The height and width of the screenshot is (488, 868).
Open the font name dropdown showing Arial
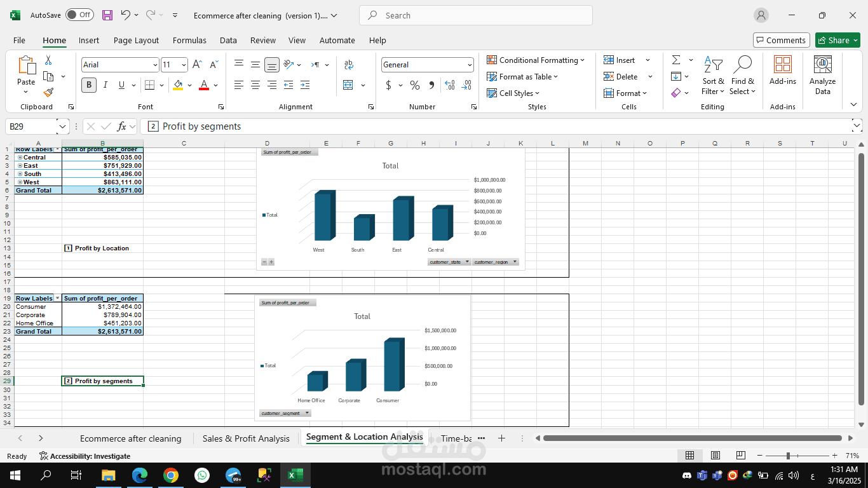point(154,65)
